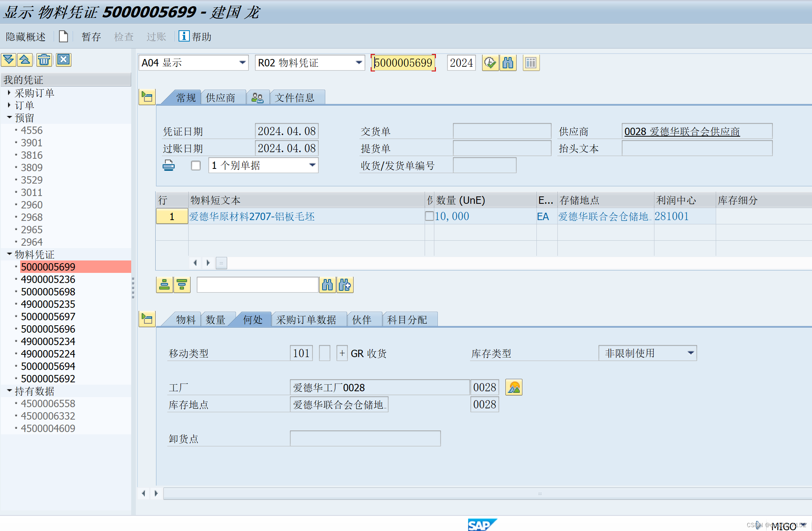Open the R02 物料凭证 reference dropdown
The width and height of the screenshot is (812, 531).
click(x=359, y=63)
